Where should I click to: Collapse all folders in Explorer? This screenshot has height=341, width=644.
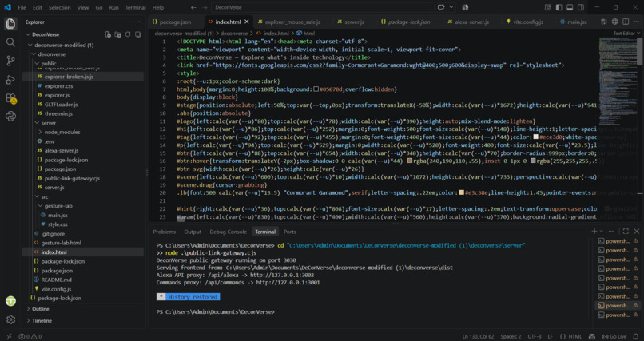tap(138, 34)
